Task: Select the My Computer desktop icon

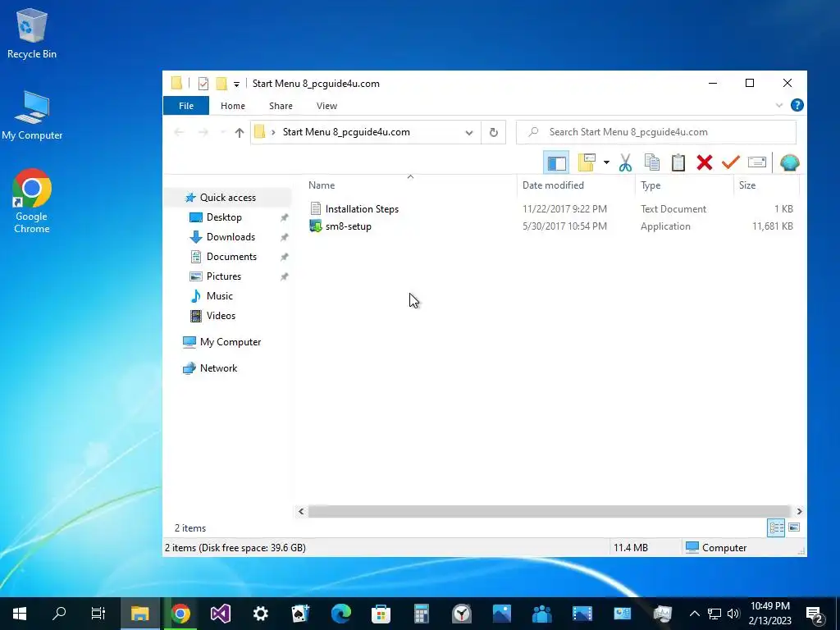Action: [x=32, y=115]
